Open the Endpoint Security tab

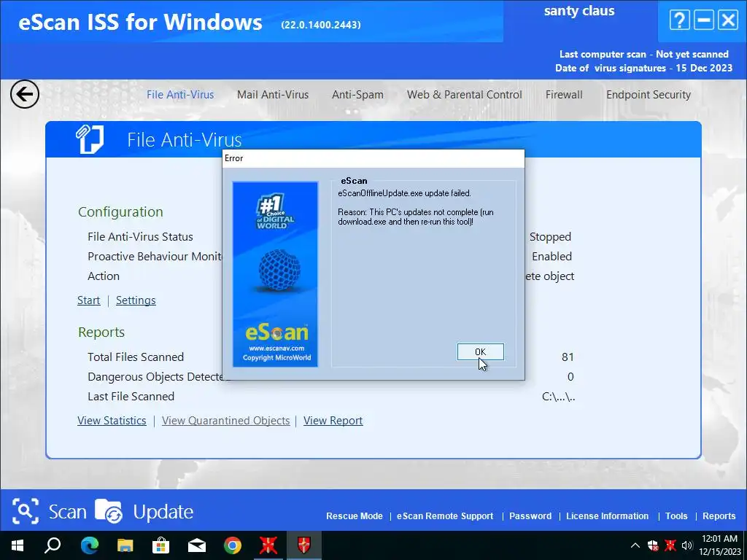(649, 95)
